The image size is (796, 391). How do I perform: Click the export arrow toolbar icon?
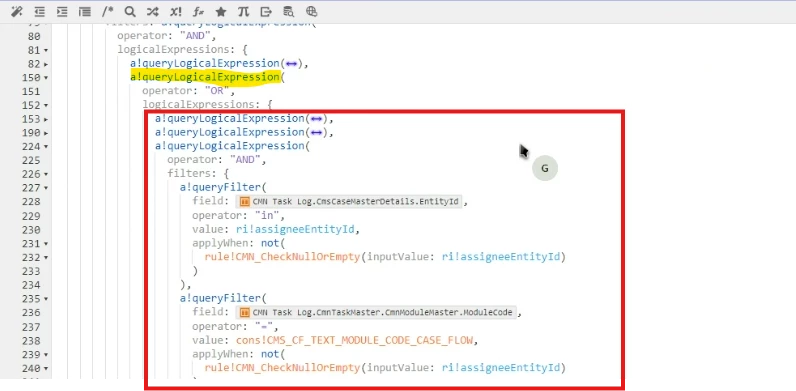(266, 12)
